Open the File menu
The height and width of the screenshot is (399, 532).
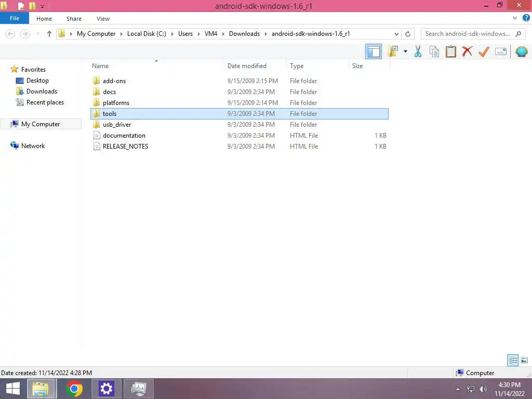[14, 18]
